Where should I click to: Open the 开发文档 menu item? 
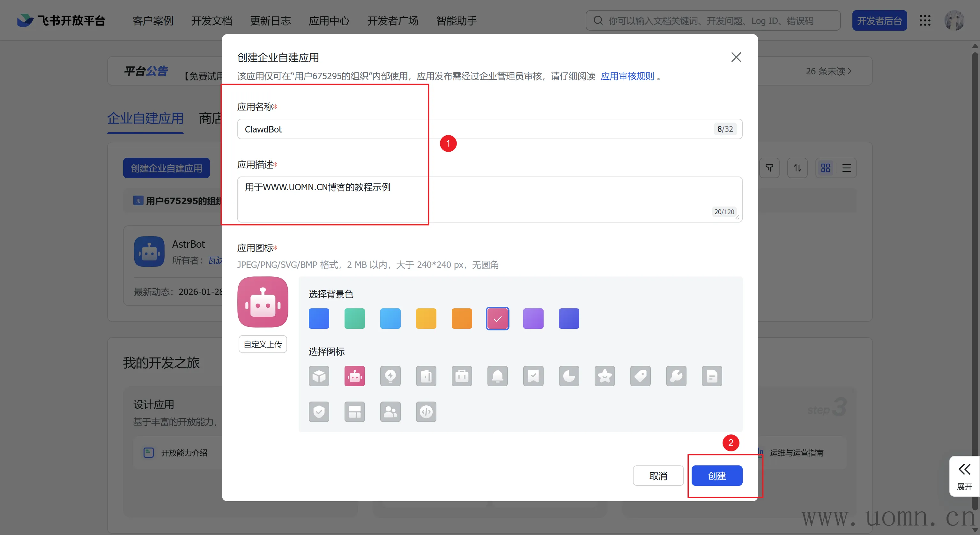[212, 20]
